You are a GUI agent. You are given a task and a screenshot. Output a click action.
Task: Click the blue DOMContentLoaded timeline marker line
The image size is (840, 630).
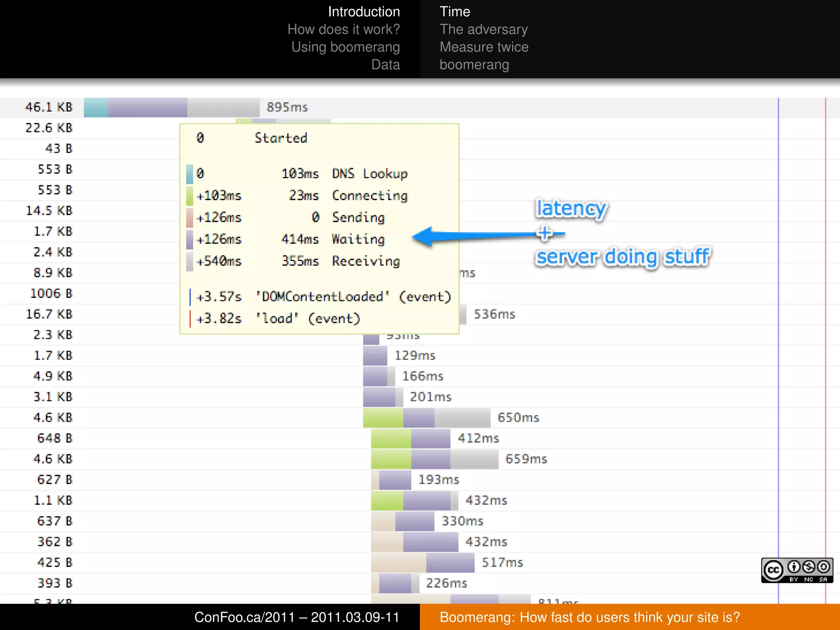(778, 328)
